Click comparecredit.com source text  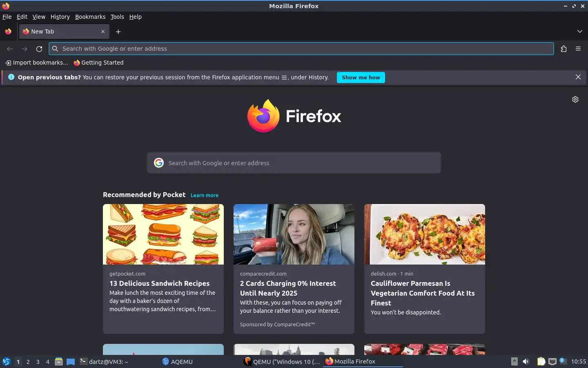point(263,274)
